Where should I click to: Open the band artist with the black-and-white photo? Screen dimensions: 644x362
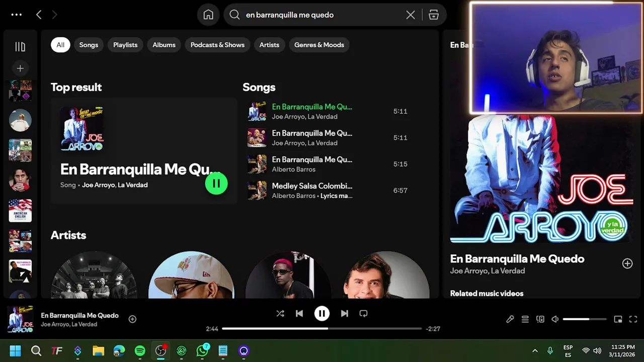pyautogui.click(x=94, y=275)
